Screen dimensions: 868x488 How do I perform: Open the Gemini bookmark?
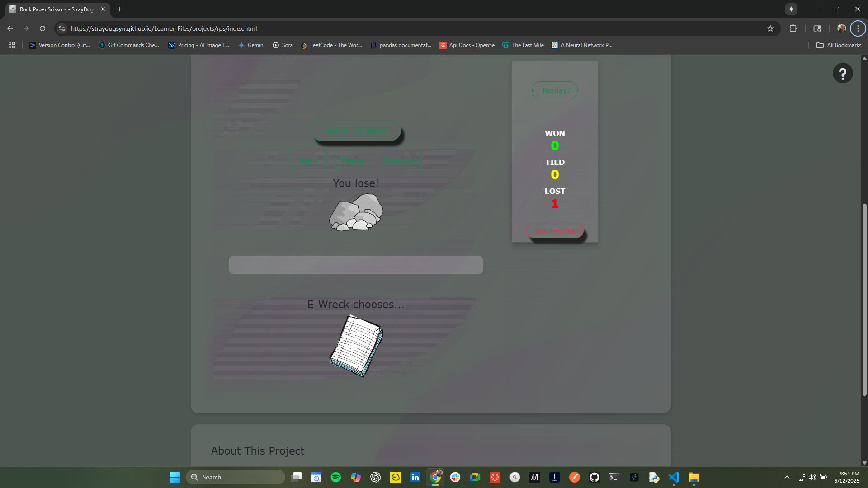tap(252, 45)
